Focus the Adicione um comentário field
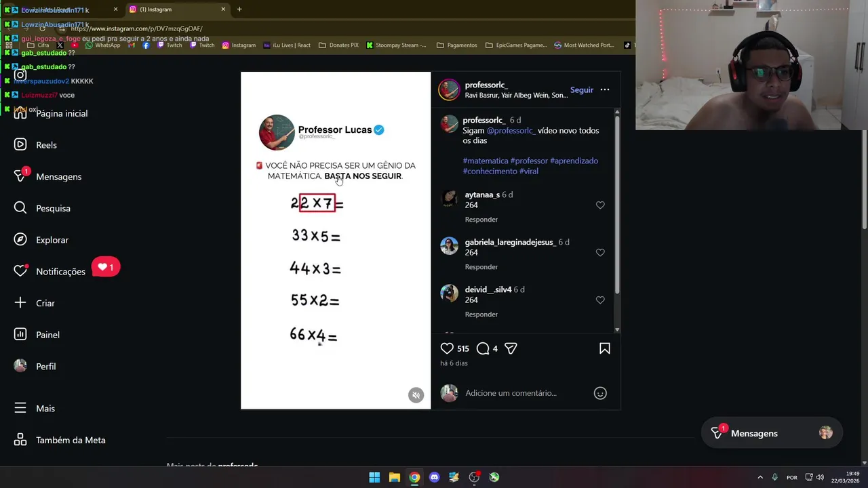This screenshot has width=868, height=488. tap(526, 393)
